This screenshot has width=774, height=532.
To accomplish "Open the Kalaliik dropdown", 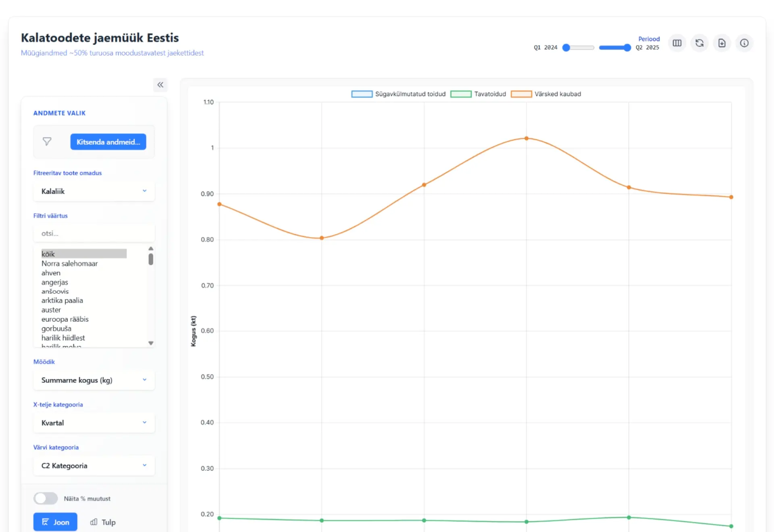I will (x=94, y=191).
